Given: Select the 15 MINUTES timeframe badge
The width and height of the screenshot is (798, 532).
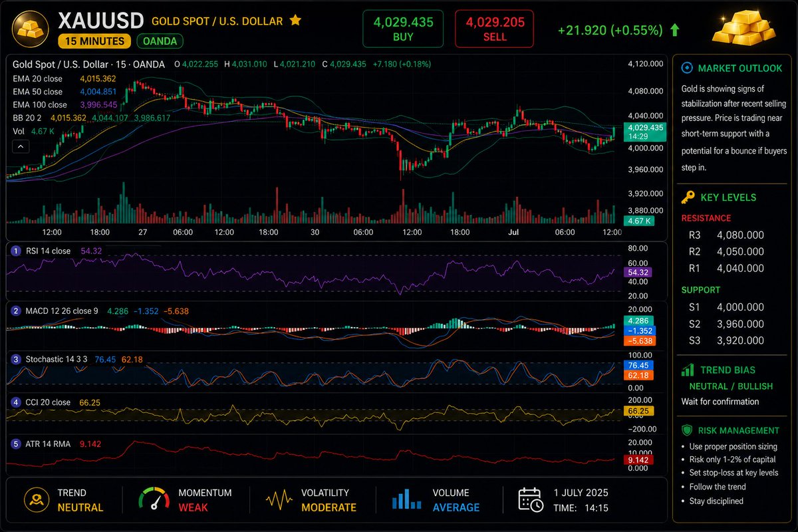Looking at the screenshot, I should [94, 41].
